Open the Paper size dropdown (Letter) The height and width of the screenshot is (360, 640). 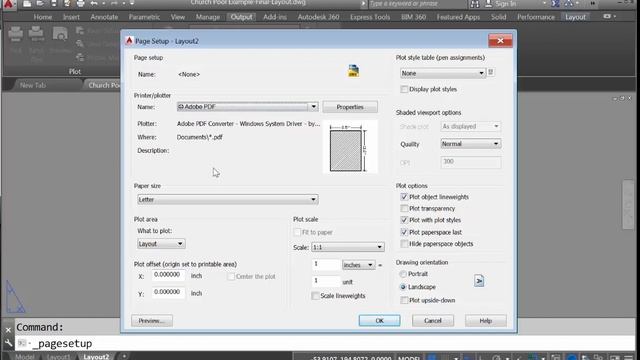coord(227,199)
